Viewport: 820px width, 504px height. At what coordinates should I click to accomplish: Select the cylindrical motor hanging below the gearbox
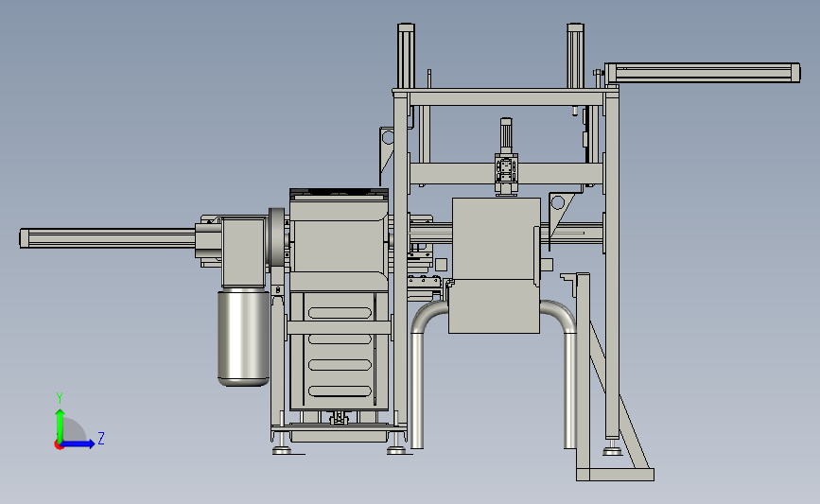pyautogui.click(x=243, y=338)
